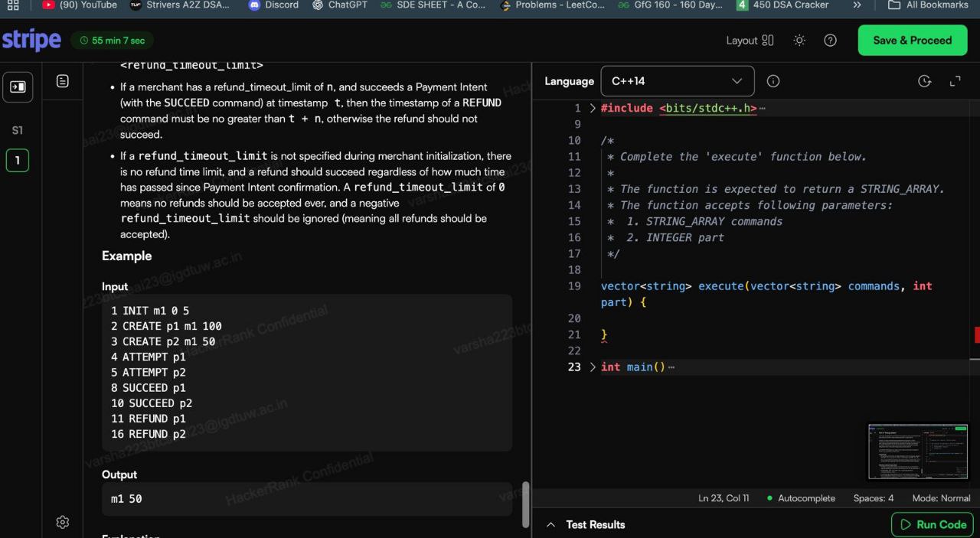Expand the collapsed #include line

(x=593, y=109)
